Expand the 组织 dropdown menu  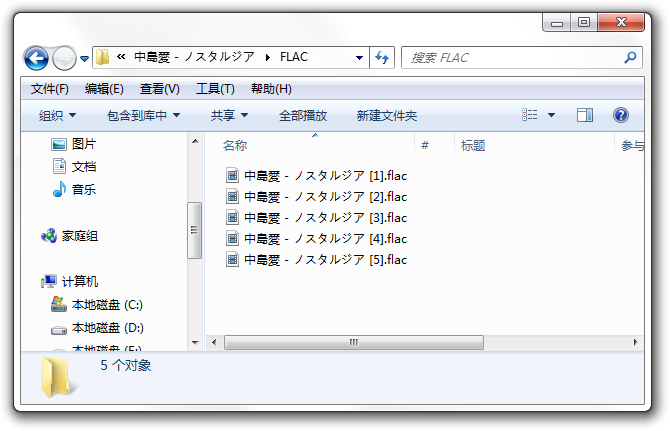58,116
